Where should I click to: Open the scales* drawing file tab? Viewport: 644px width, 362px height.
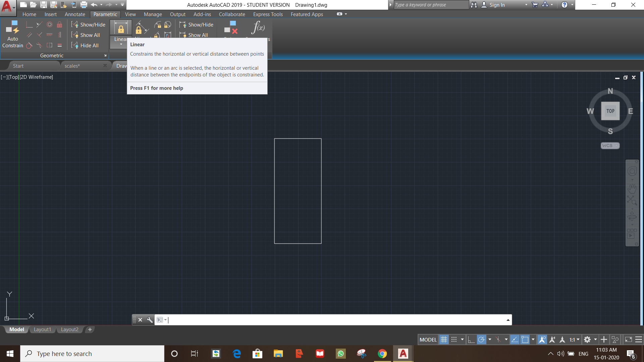click(x=72, y=66)
